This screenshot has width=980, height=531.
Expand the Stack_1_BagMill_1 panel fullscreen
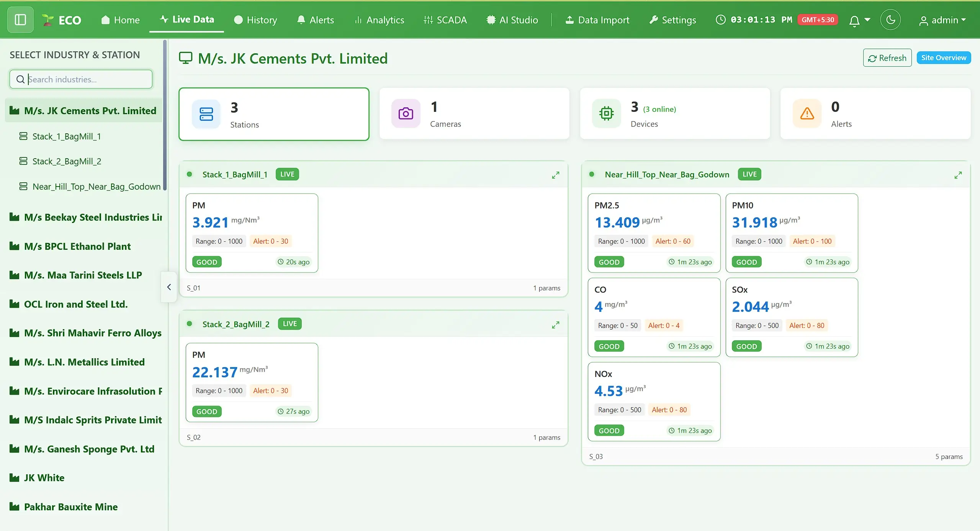[556, 175]
